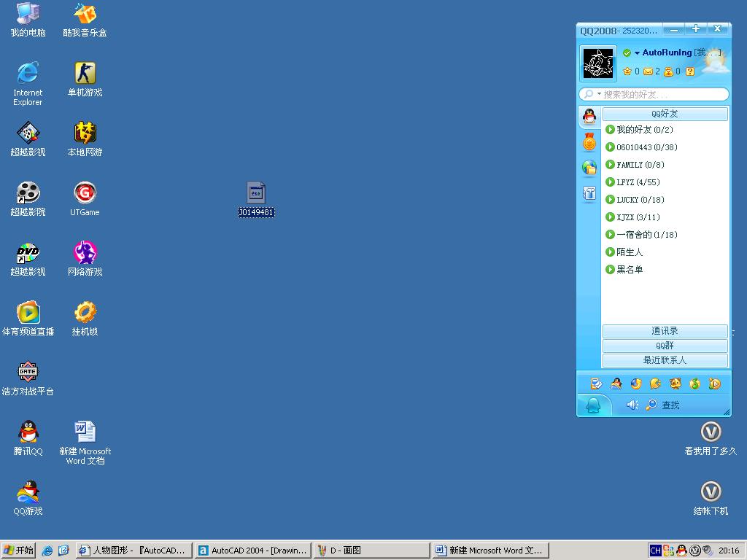Select the 新建 Microsoft Word 文档 file
The image size is (747, 560).
click(85, 443)
